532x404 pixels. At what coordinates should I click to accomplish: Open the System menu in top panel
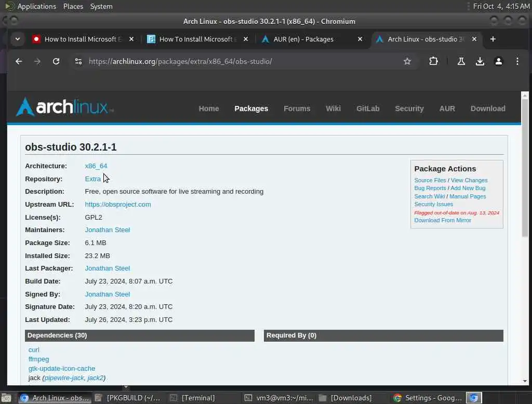[101, 6]
